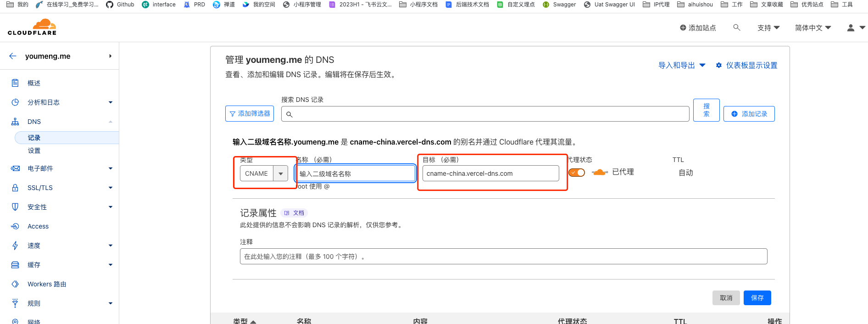Expand the 分析和日志 submenu arrow
This screenshot has height=324, width=868.
click(111, 102)
